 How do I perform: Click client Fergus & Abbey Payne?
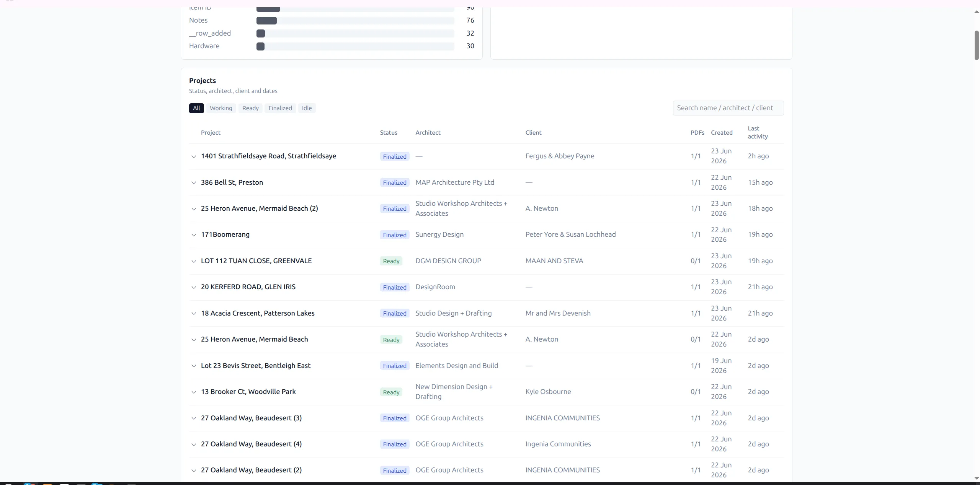(560, 156)
